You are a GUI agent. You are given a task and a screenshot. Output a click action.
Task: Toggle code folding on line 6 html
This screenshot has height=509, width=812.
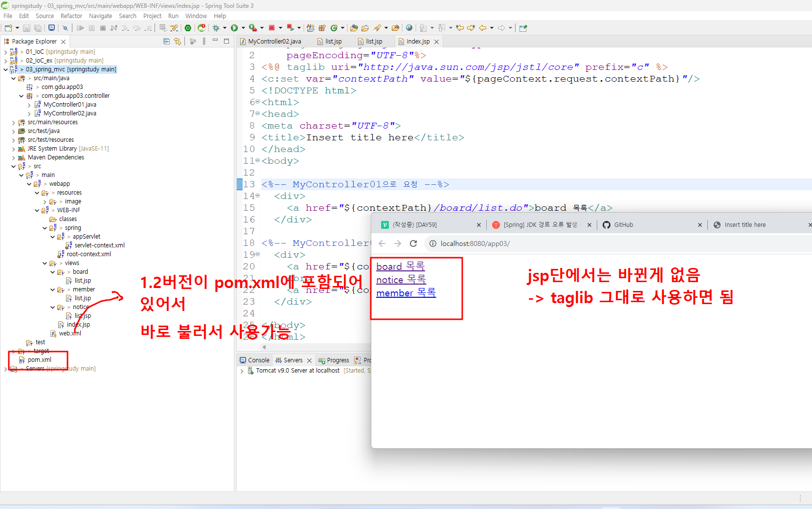[x=258, y=102]
